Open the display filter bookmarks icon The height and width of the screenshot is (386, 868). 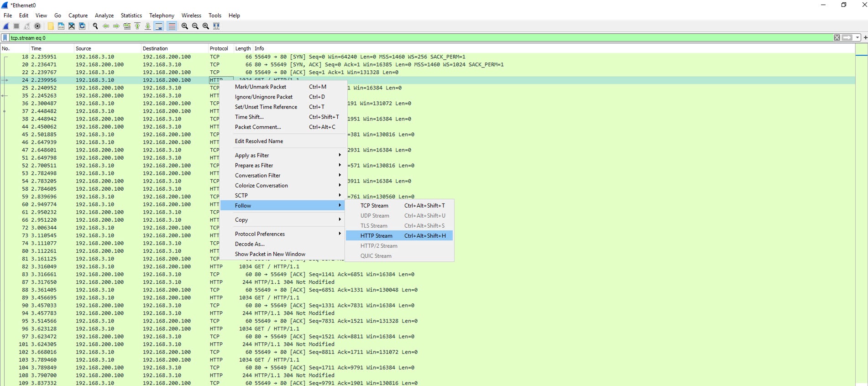pos(5,38)
